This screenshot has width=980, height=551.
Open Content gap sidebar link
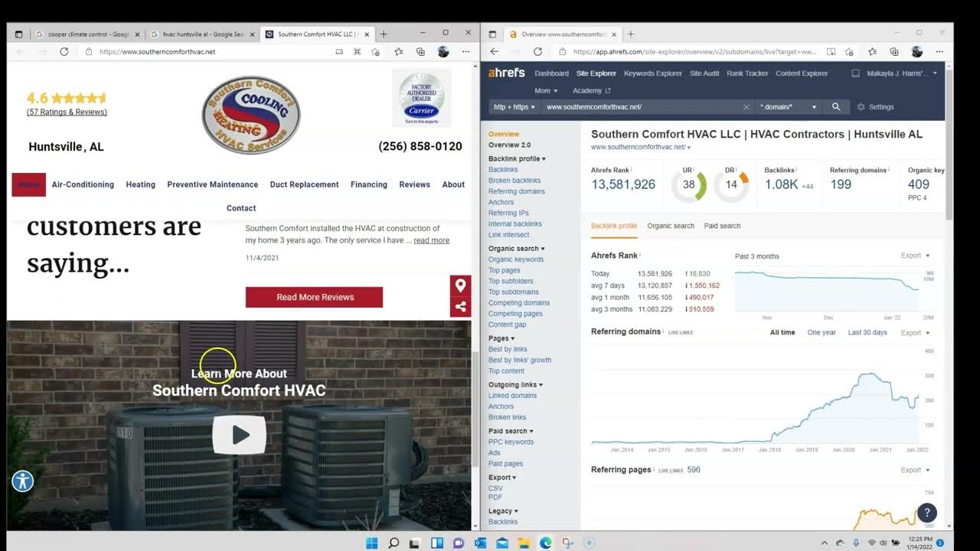click(x=507, y=324)
